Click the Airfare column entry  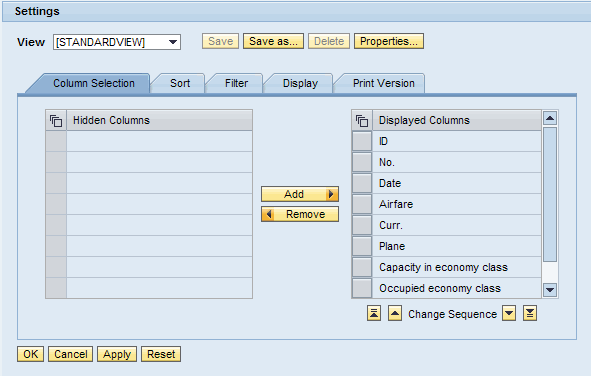457,204
